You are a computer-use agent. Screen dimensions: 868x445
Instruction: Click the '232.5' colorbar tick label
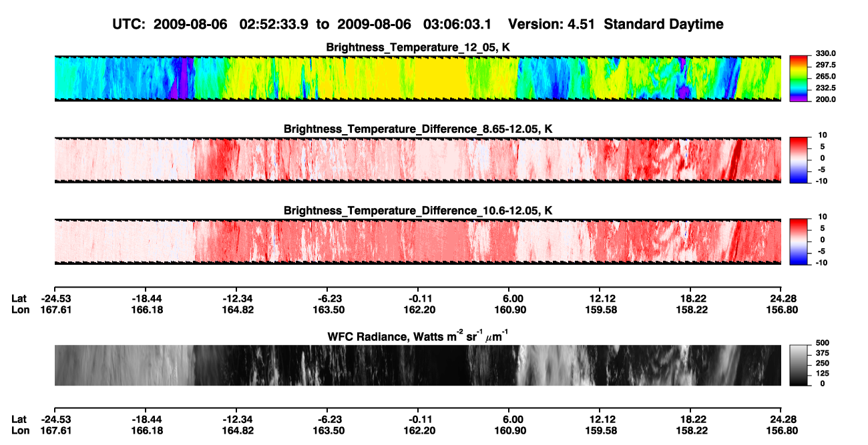point(825,88)
